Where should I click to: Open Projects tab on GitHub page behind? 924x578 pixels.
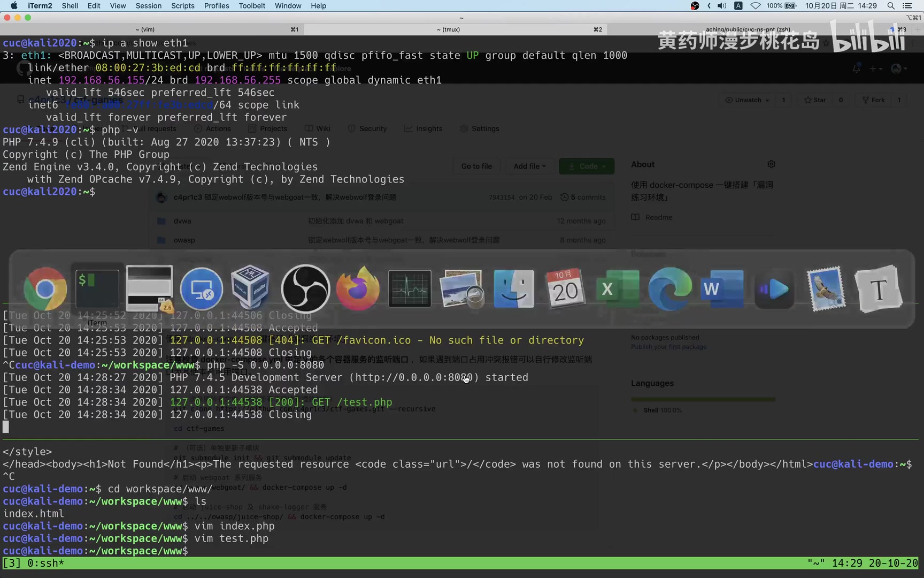[268, 128]
